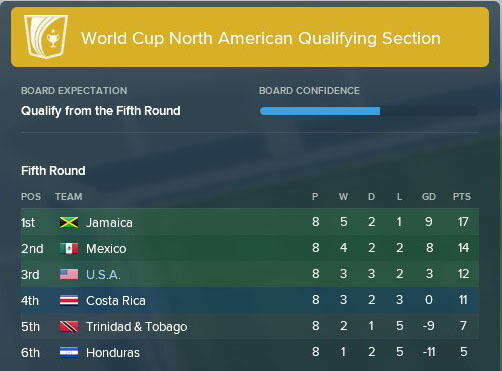Click the Fifth Round heading
The image size is (502, 371).
[x=53, y=171]
